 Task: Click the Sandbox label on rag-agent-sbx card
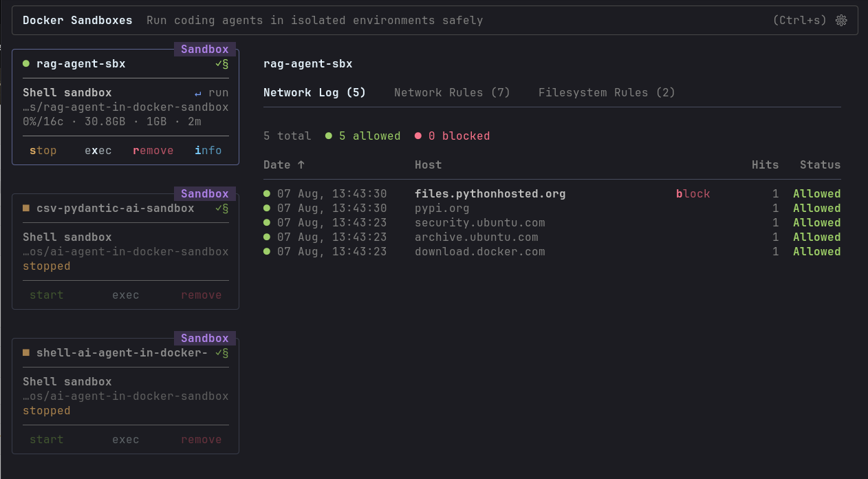pos(205,50)
